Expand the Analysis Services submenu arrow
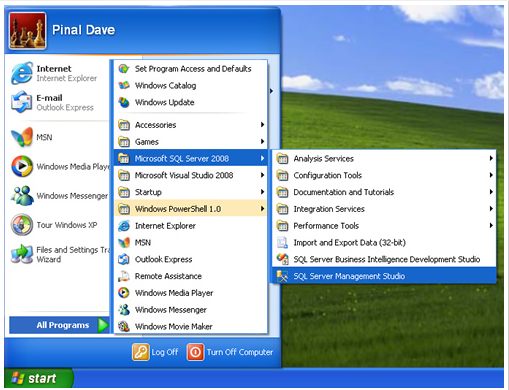509x390 pixels. click(491, 158)
